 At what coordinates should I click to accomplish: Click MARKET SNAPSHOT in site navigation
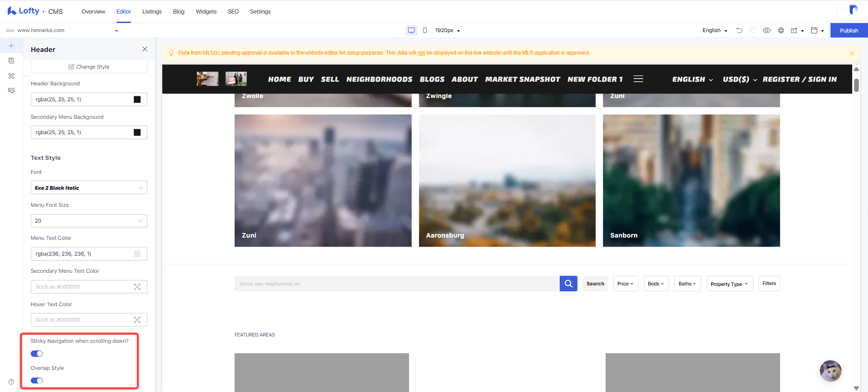(x=523, y=79)
